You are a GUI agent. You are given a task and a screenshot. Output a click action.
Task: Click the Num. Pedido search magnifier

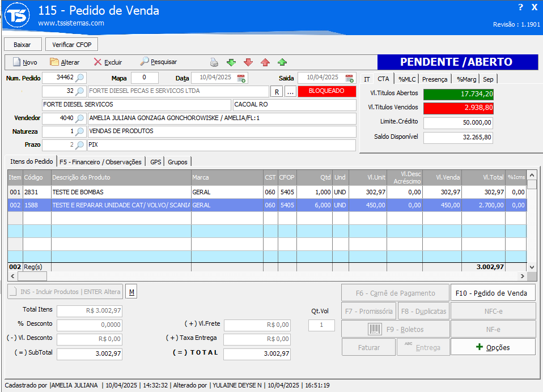tap(80, 78)
